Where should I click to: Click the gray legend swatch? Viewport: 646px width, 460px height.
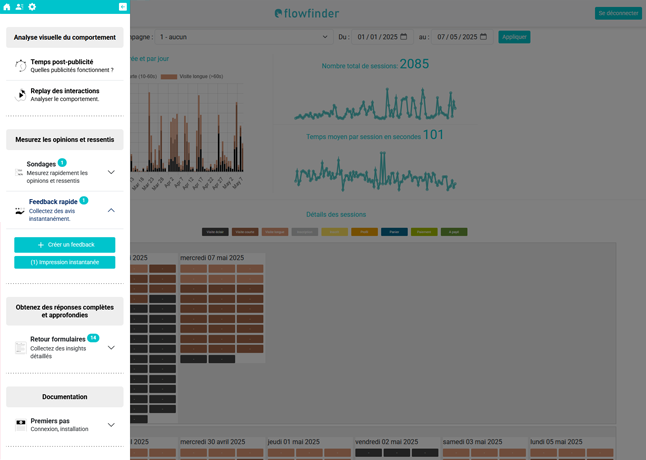pos(305,232)
